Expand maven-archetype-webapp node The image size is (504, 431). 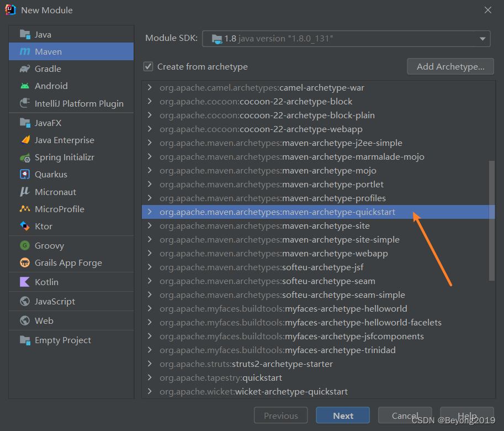(x=150, y=253)
